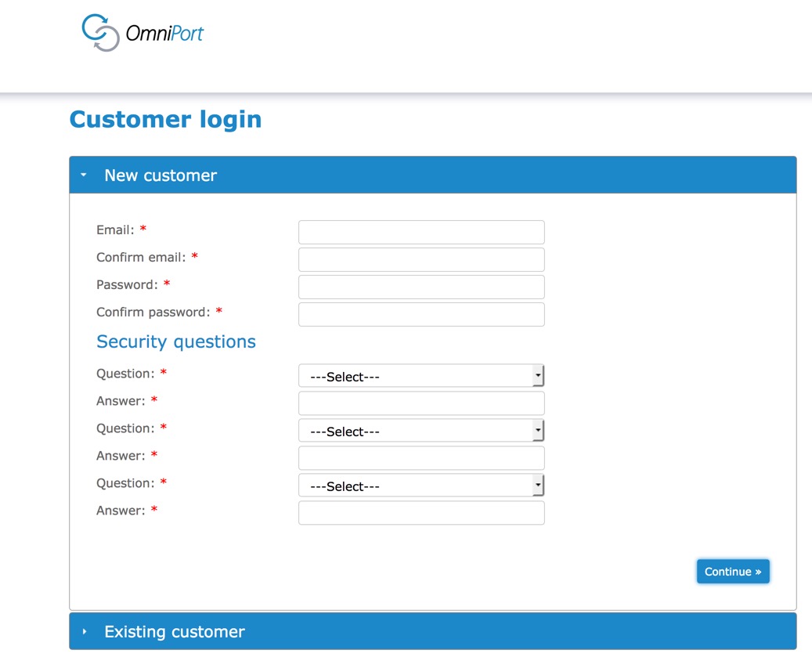Submit the form with Continue button

733,572
